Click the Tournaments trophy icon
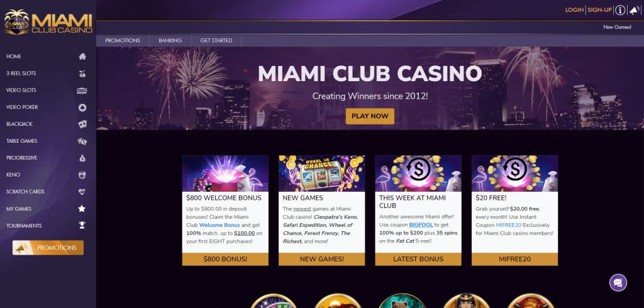This screenshot has height=308, width=644. tap(82, 226)
